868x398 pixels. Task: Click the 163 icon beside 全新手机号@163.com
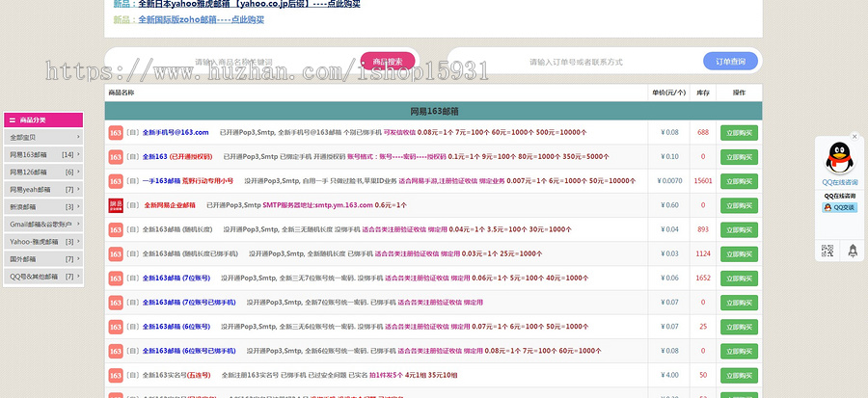[x=115, y=132]
